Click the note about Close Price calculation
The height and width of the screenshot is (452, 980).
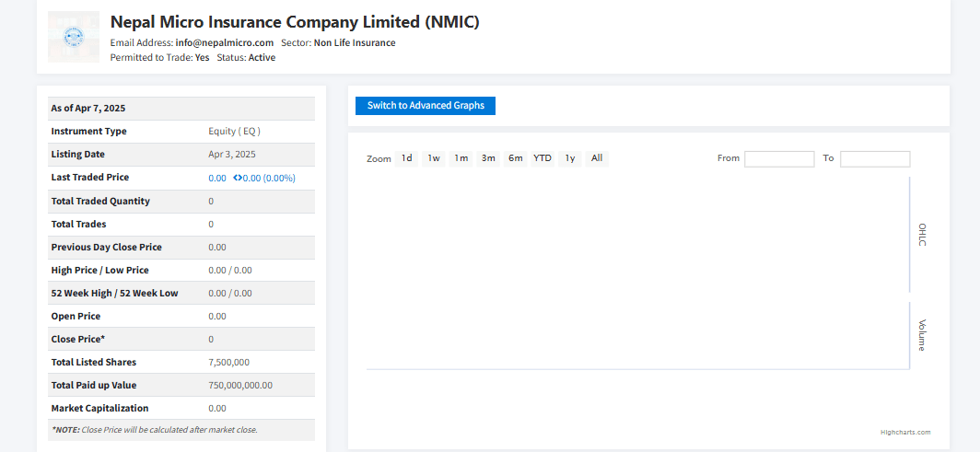(155, 430)
